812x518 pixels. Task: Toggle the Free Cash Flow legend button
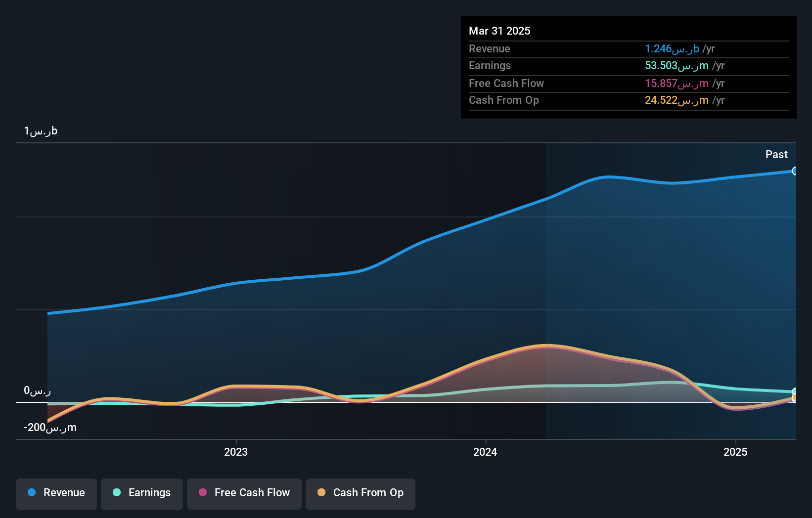click(244, 494)
